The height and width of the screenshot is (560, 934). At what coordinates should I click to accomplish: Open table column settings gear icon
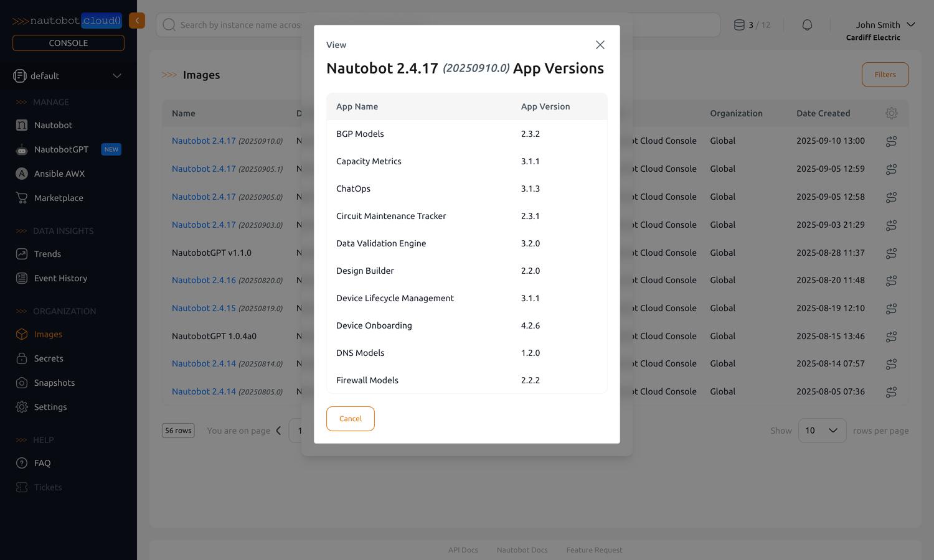[x=891, y=113]
